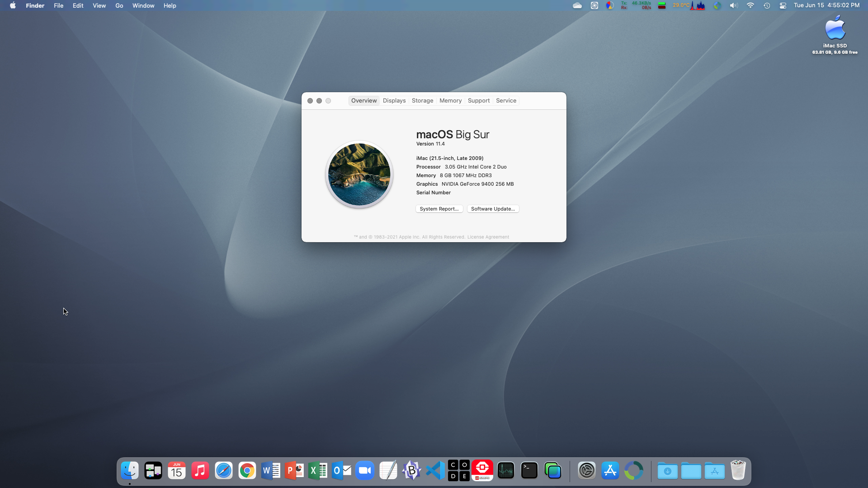The height and width of the screenshot is (488, 868).
Task: Launch Visual Studio Code from Dock
Action: [x=435, y=471]
